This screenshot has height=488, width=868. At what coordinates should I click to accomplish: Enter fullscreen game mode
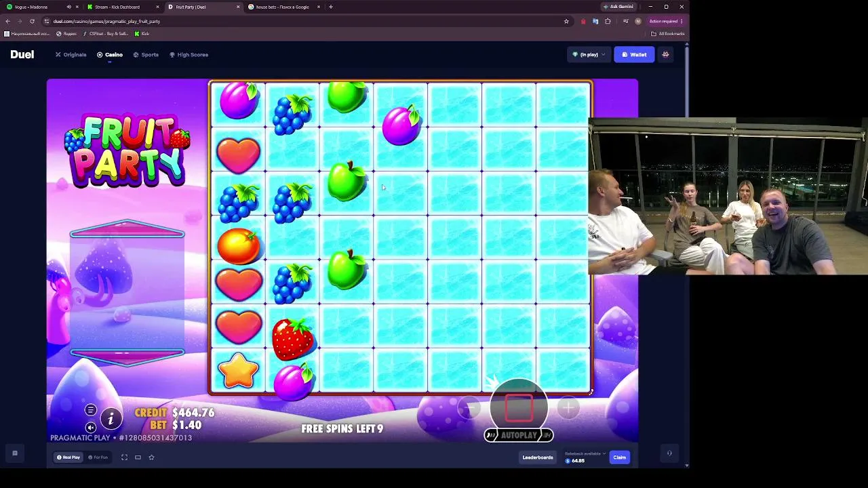pyautogui.click(x=124, y=457)
